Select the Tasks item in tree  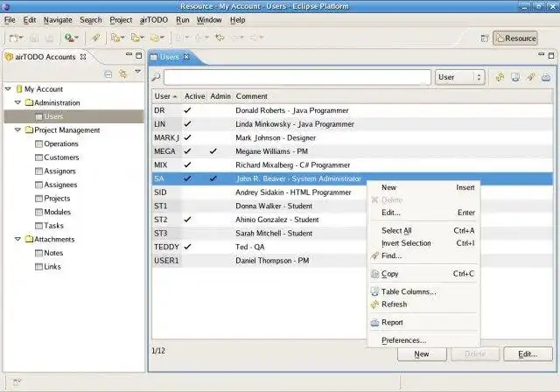[53, 226]
